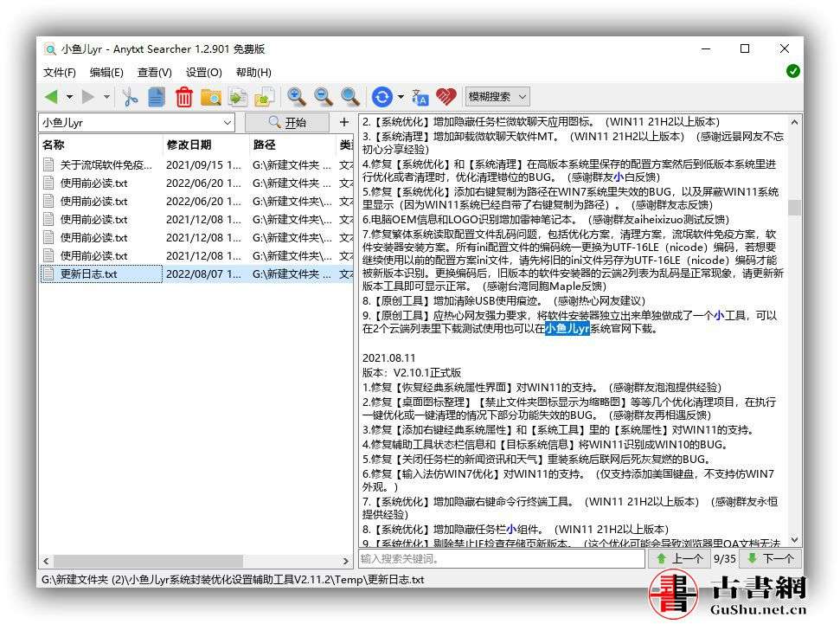Screen dimensions: 840x624
Task: Click the 2021.08.11 date line in preview
Action: coord(389,358)
